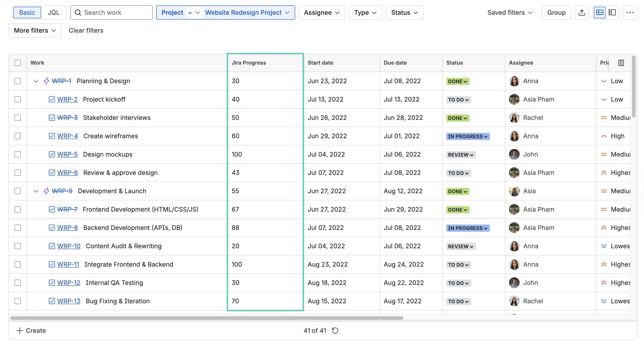Click Anna's avatar in Planning & Design row
The width and height of the screenshot is (644, 344).
tap(514, 81)
